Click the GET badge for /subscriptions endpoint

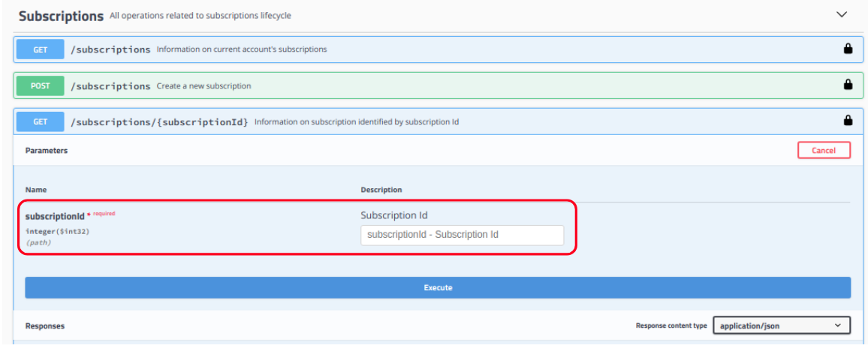(x=40, y=49)
